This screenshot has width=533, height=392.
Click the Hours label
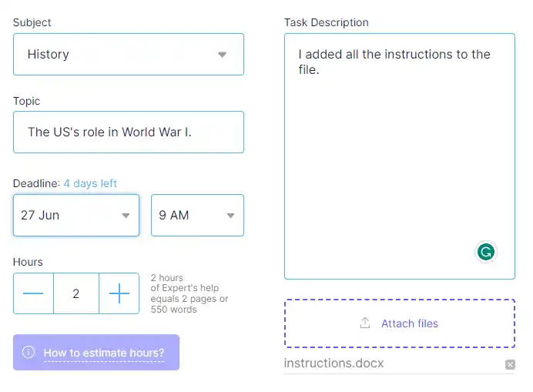(28, 262)
